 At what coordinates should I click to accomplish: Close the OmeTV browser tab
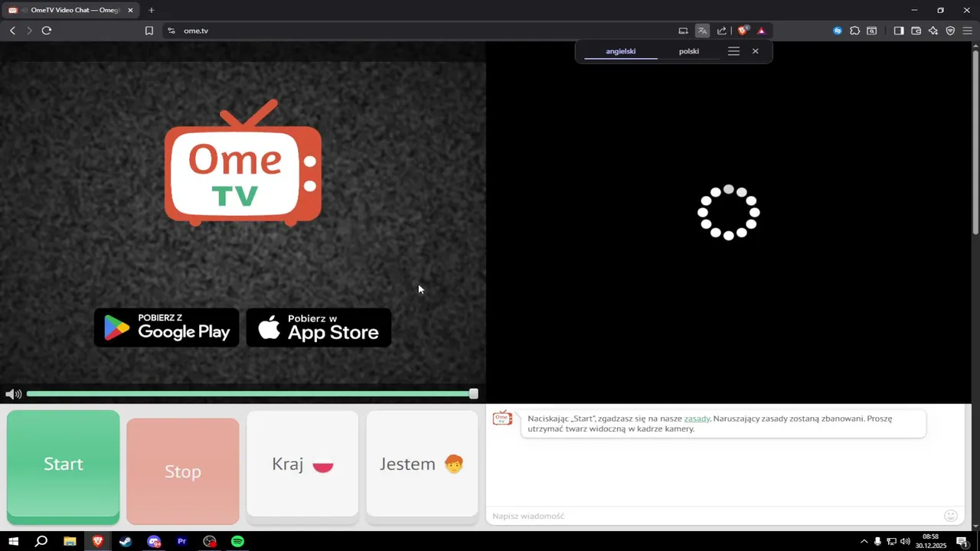pyautogui.click(x=130, y=10)
